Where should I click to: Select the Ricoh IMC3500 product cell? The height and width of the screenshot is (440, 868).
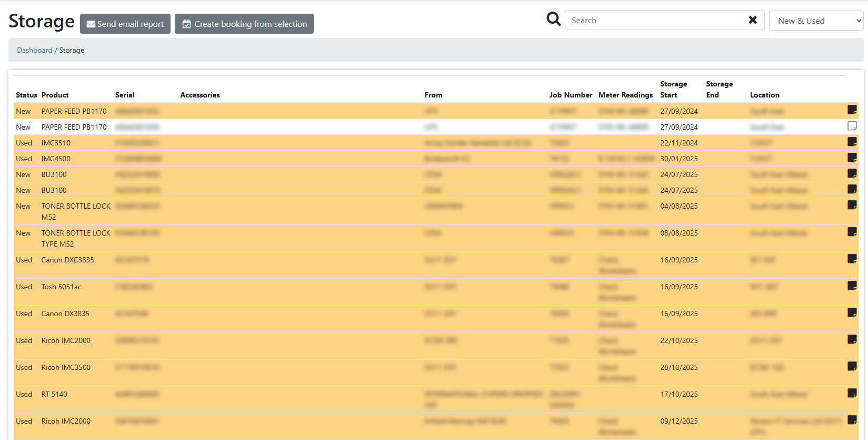(x=66, y=367)
